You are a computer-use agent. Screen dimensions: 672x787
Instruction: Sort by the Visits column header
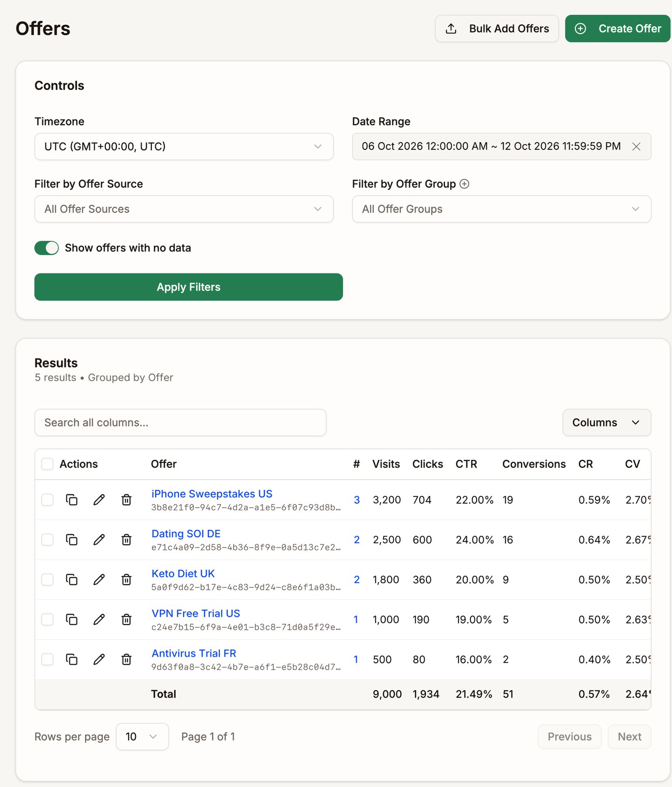tap(386, 464)
